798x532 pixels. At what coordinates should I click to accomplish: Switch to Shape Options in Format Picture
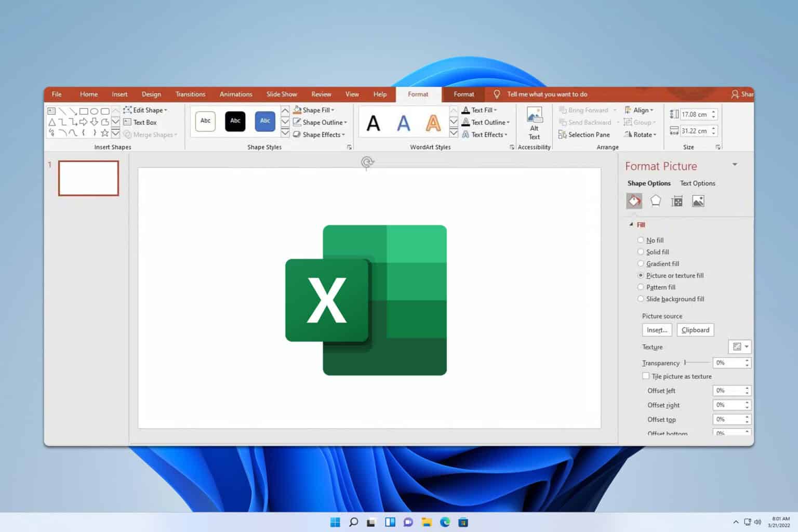point(649,183)
